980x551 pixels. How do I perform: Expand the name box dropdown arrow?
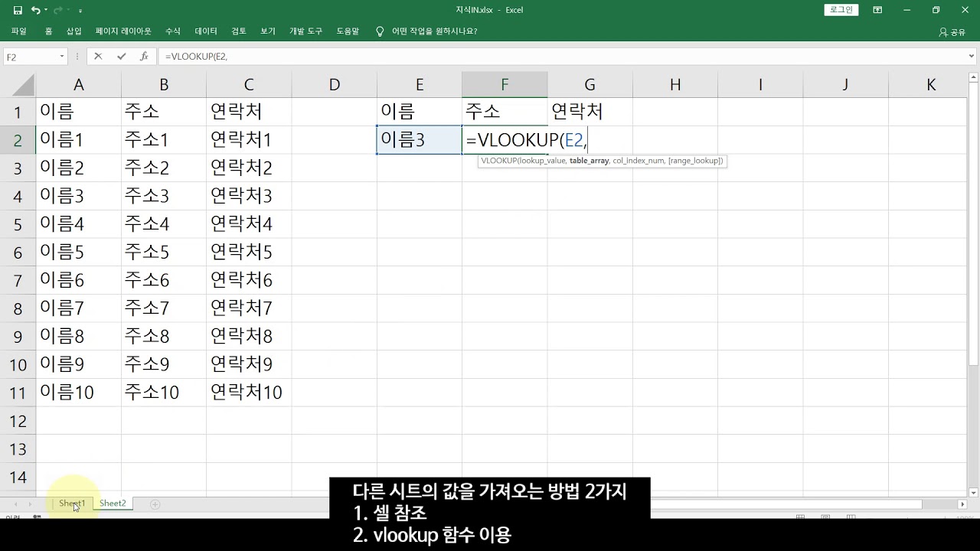pyautogui.click(x=62, y=57)
